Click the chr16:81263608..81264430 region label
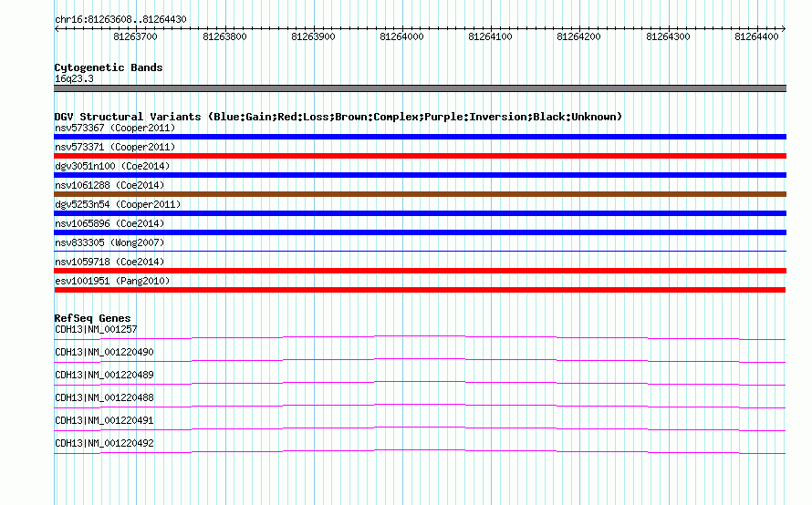 point(120,20)
